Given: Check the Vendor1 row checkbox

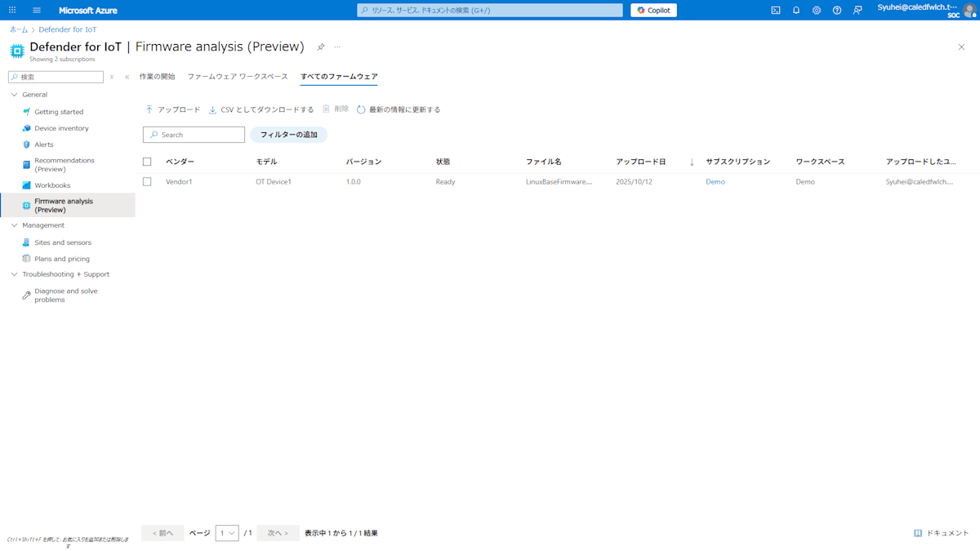Looking at the screenshot, I should click(x=147, y=182).
